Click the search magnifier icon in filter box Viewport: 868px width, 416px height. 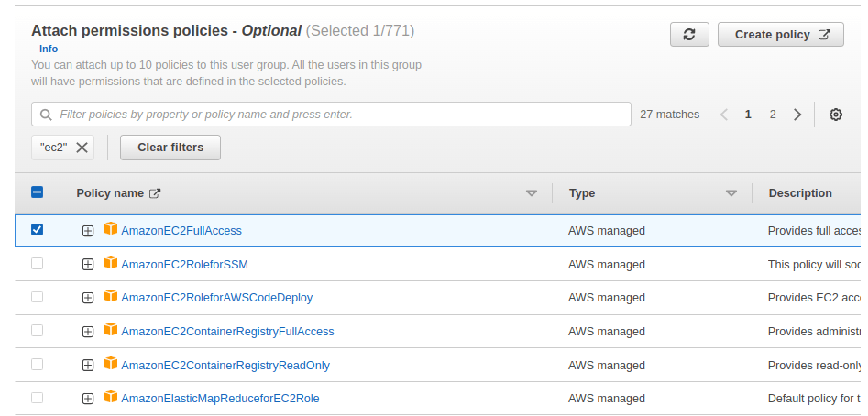pyautogui.click(x=46, y=115)
